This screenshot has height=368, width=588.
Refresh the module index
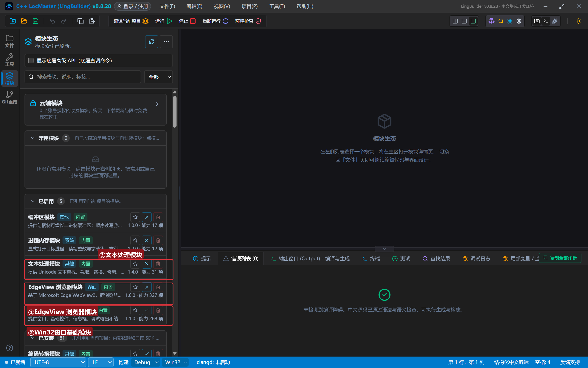(x=152, y=42)
